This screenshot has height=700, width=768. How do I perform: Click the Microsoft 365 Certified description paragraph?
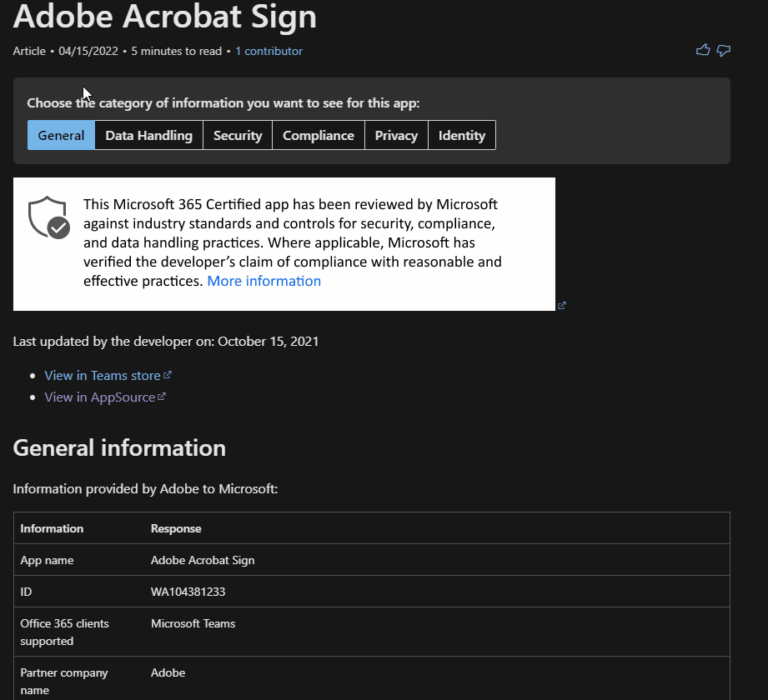293,242
